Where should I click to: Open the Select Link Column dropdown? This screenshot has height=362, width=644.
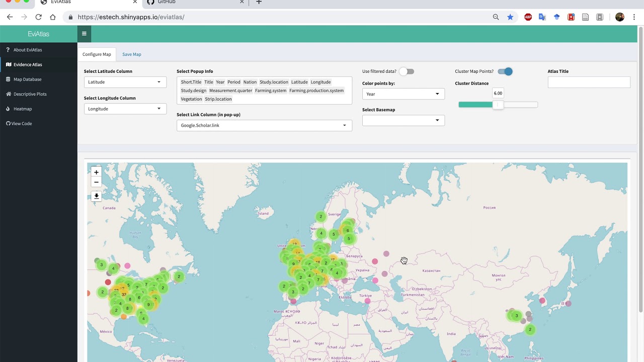(264, 125)
